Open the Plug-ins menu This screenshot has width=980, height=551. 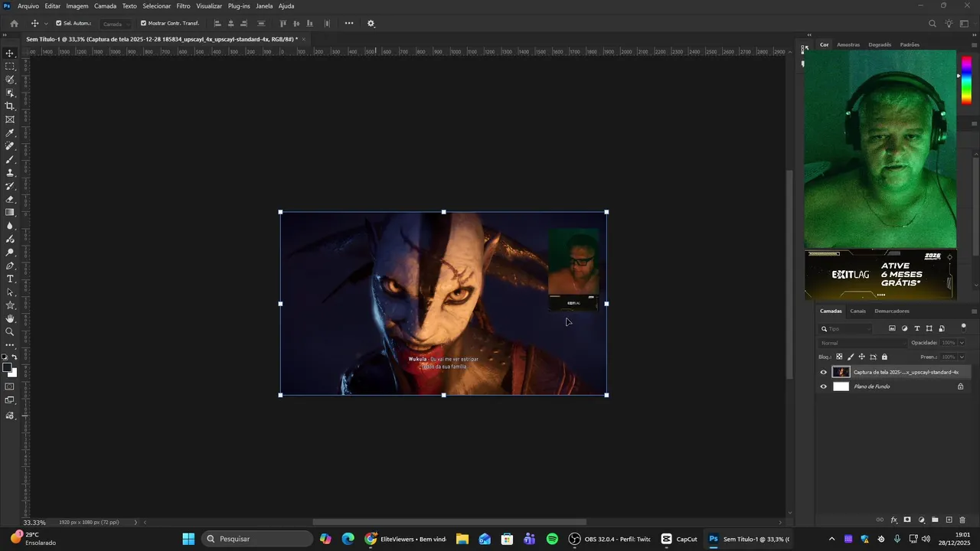[239, 6]
